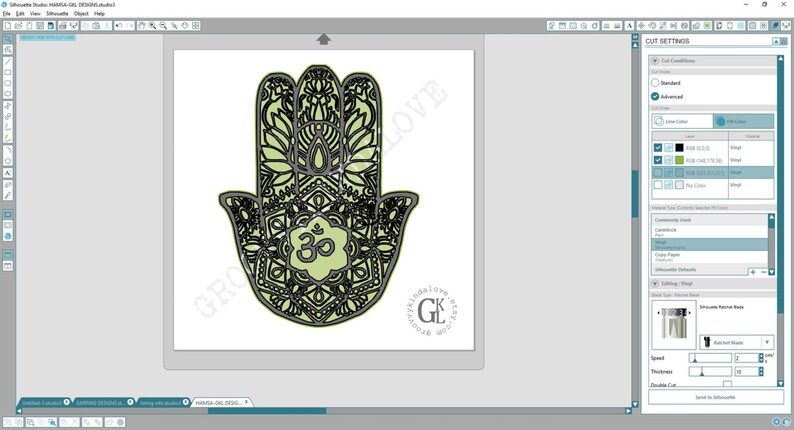Click the Print icon in the toolbar
The width and height of the screenshot is (794, 430).
(x=63, y=25)
